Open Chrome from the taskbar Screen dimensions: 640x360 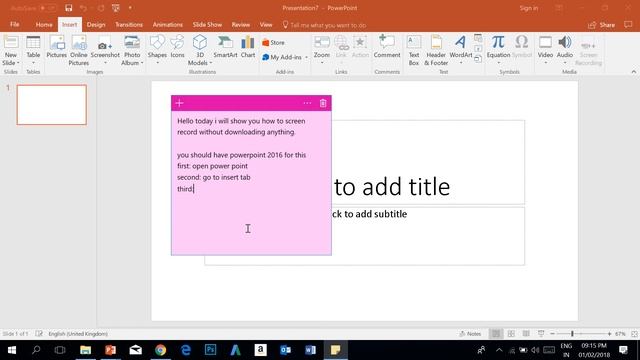pyautogui.click(x=160, y=350)
